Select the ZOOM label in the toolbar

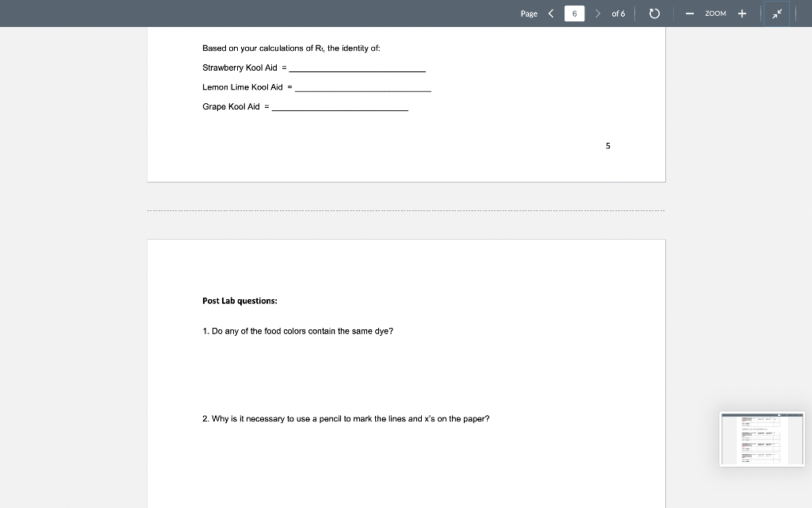(714, 13)
